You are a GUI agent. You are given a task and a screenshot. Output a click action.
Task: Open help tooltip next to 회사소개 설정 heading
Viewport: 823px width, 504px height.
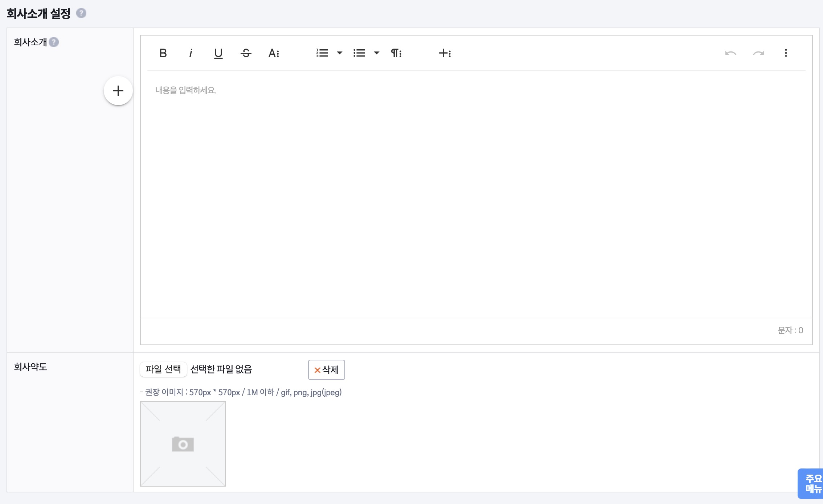(x=81, y=13)
